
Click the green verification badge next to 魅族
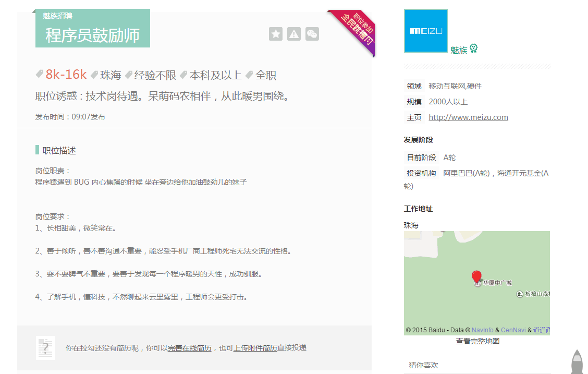click(474, 49)
